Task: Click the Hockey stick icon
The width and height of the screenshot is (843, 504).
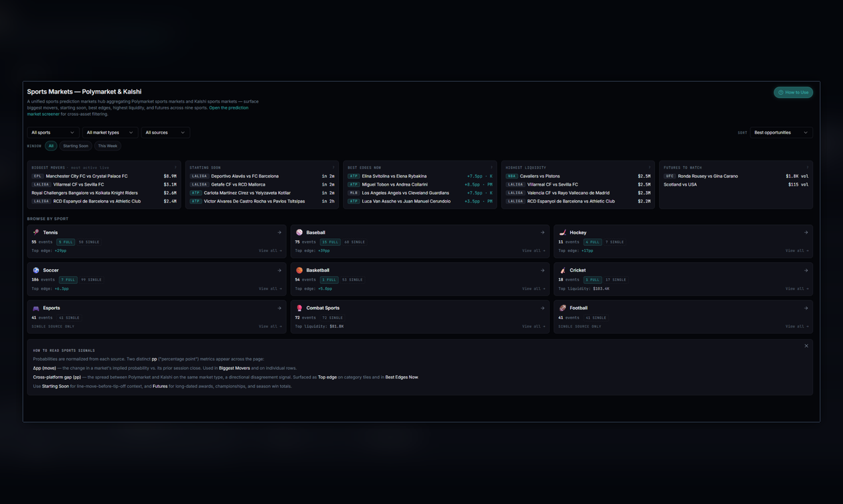Action: tap(563, 232)
